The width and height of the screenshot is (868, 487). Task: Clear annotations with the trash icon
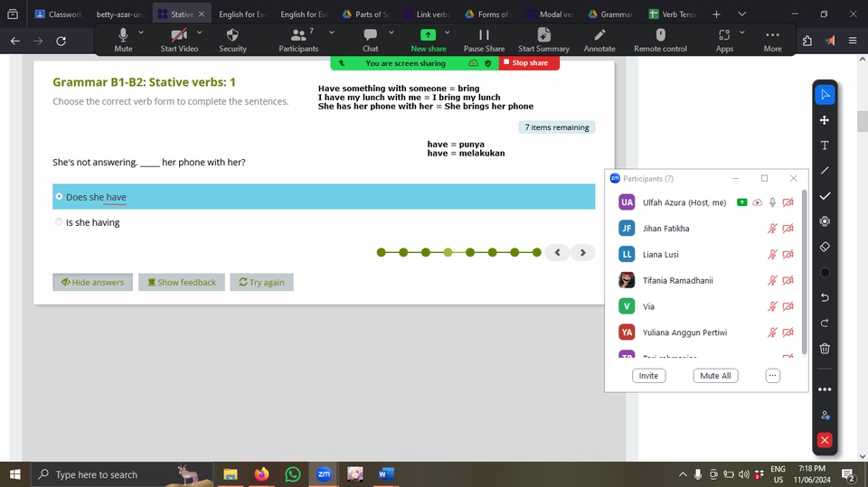[825, 349]
